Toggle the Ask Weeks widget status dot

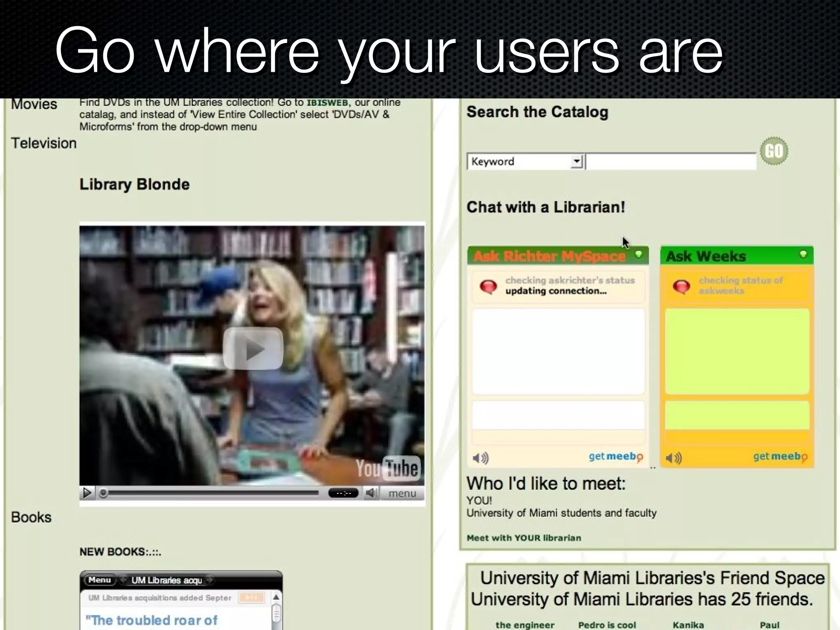click(x=803, y=254)
